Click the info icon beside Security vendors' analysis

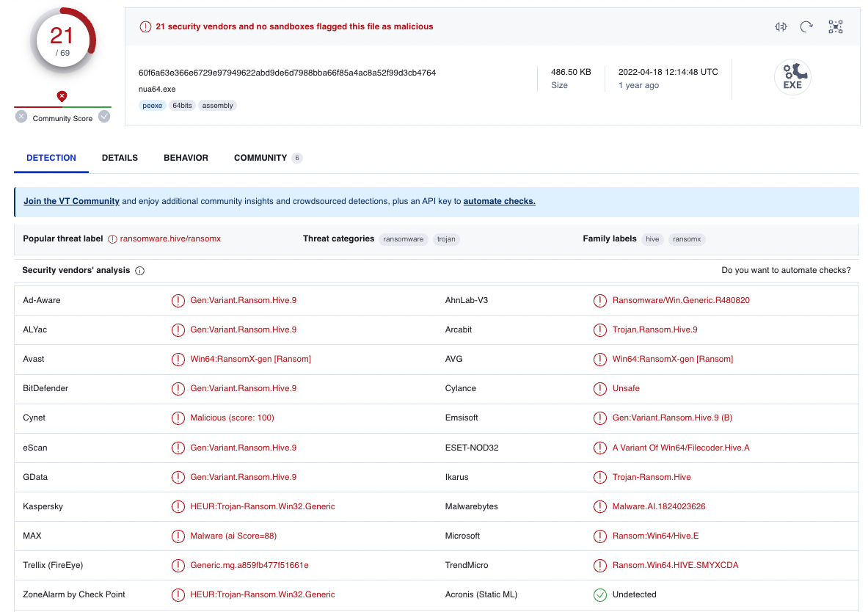[140, 271]
